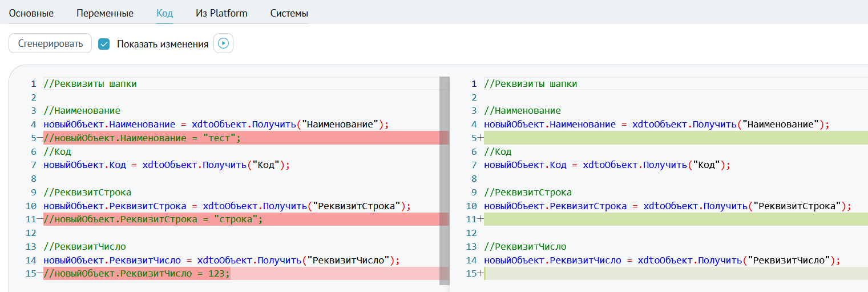Image resolution: width=868 pixels, height=292 pixels.
Task: Click "//РеквизитЧисло" comment in left pane
Action: [x=84, y=247]
